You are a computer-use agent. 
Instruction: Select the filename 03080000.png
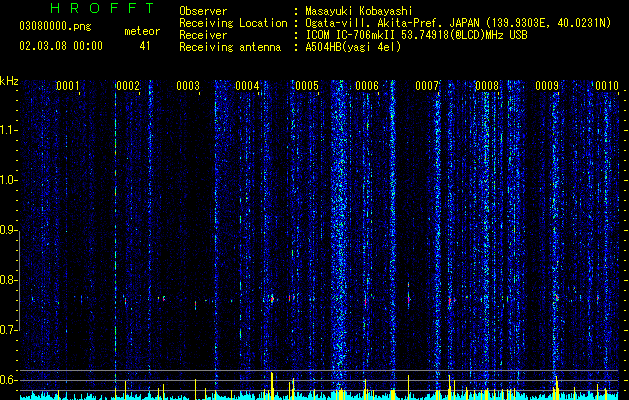55,27
